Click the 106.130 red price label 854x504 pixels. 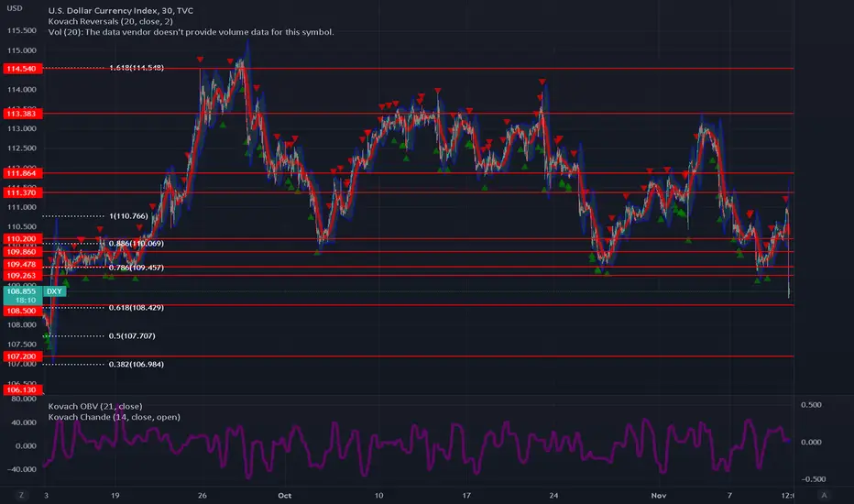pyautogui.click(x=22, y=389)
